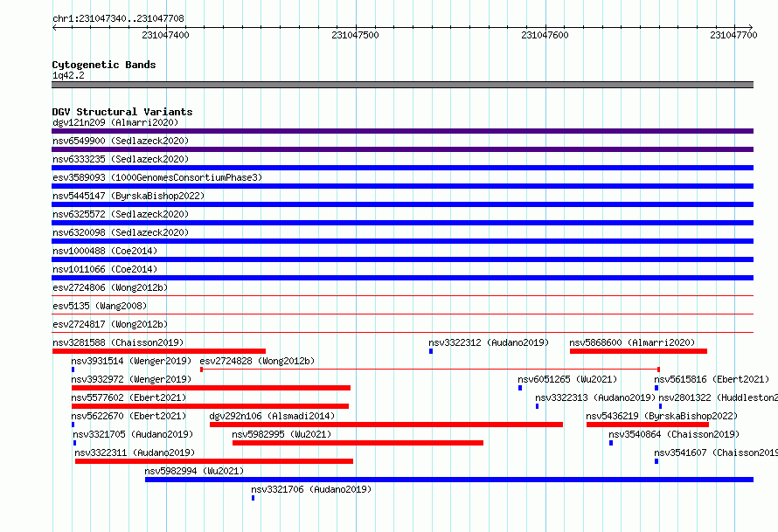Click the nsv3322312 (Audano2019) small blue marker
778x532 pixels.
pyautogui.click(x=431, y=351)
